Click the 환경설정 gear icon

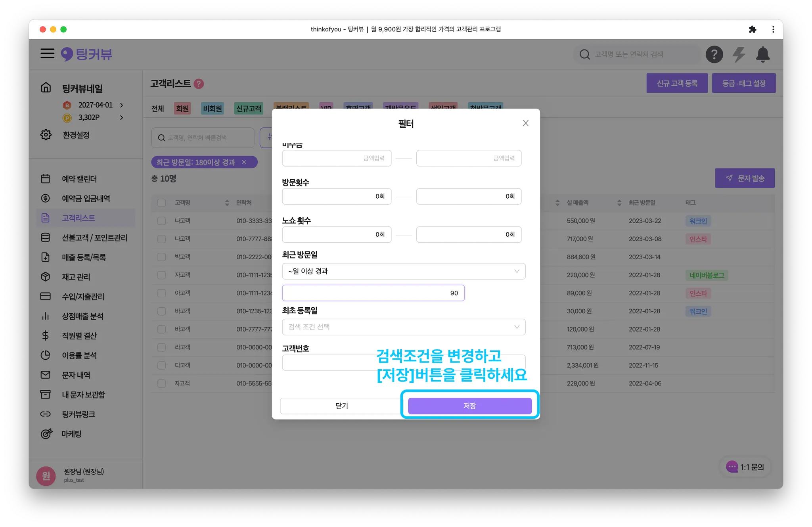coord(46,135)
